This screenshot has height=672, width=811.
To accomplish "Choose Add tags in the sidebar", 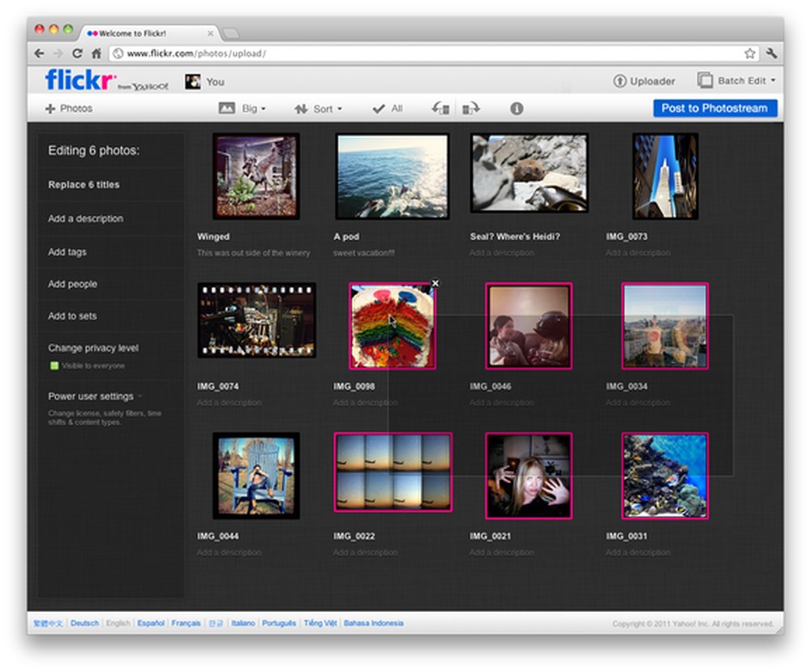I will pos(67,252).
